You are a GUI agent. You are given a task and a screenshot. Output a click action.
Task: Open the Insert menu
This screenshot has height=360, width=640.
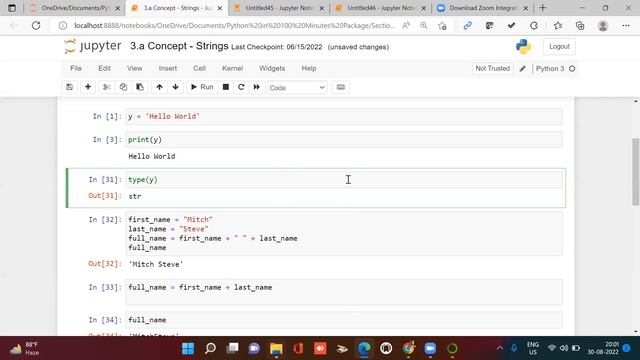click(168, 69)
